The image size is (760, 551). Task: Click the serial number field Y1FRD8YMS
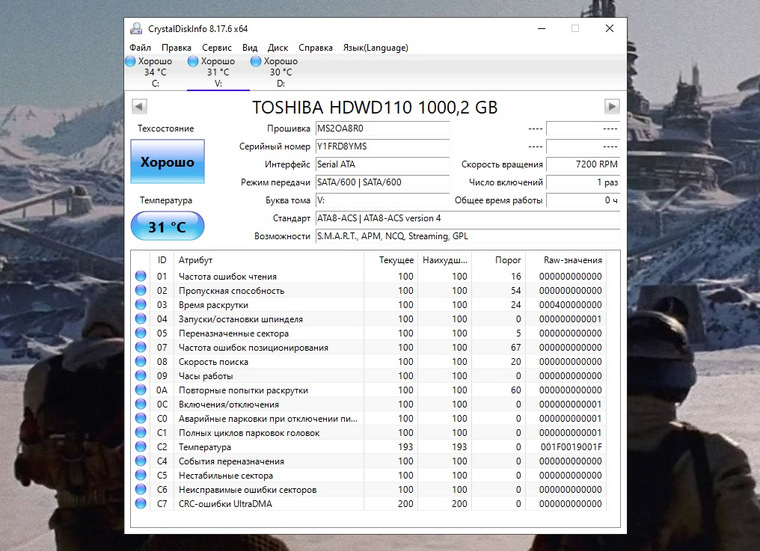click(x=382, y=146)
